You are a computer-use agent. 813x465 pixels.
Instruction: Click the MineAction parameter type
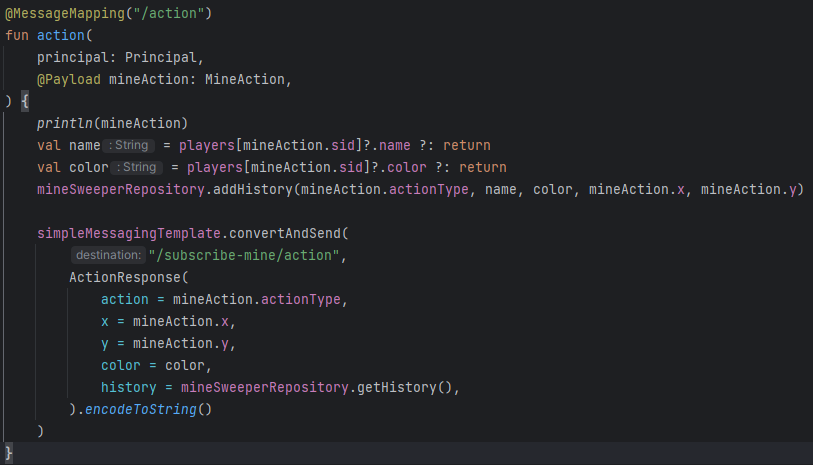(x=245, y=79)
